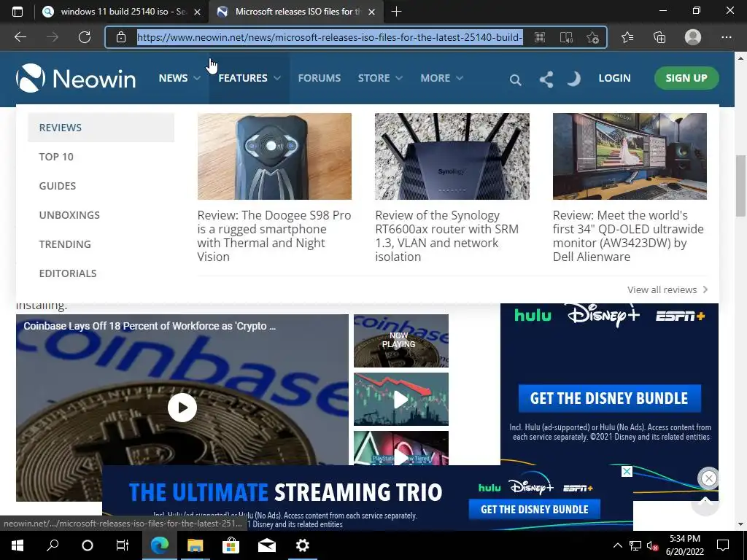Image resolution: width=747 pixels, height=560 pixels.
Task: Show hidden tray icons chevron
Action: click(x=617, y=545)
